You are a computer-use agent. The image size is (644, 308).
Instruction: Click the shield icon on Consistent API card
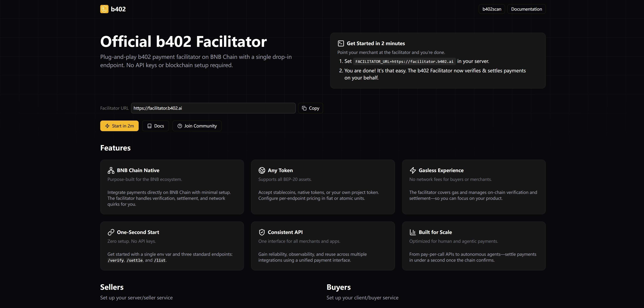point(262,232)
